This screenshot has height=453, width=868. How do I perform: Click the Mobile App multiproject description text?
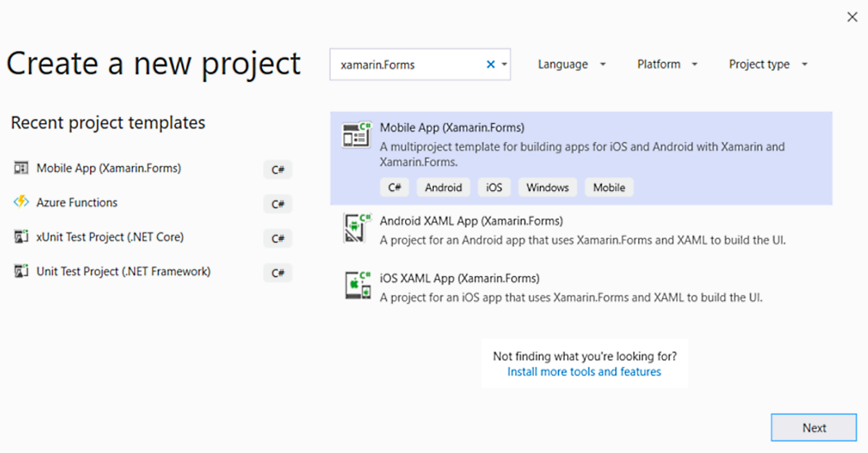582,155
